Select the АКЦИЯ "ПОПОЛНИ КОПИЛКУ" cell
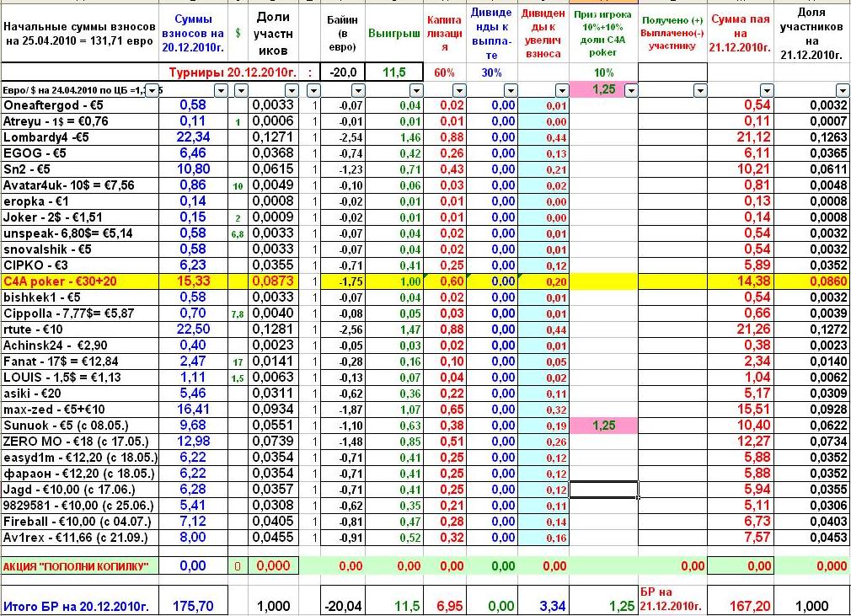The width and height of the screenshot is (851, 616). point(80,566)
